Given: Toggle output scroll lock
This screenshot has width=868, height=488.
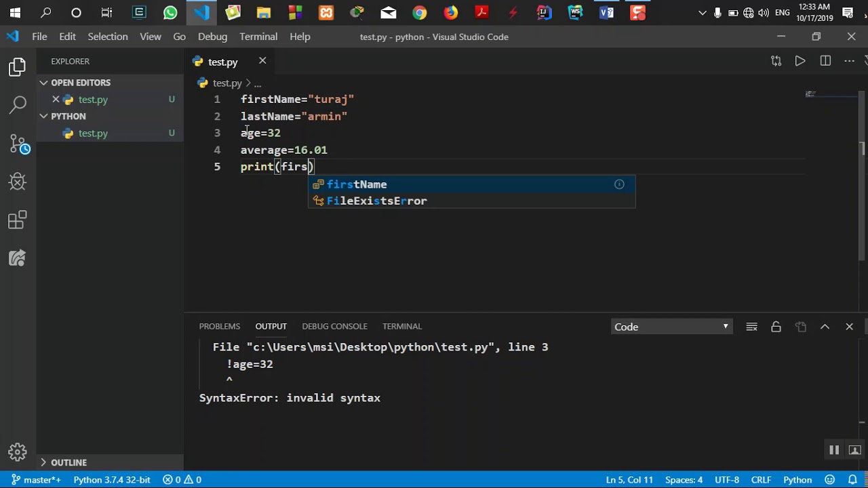Looking at the screenshot, I should pos(776,327).
